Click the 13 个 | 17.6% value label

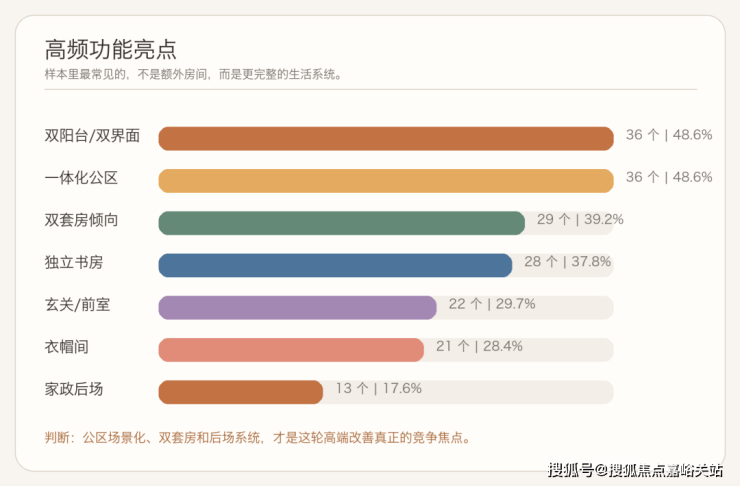tap(378, 388)
